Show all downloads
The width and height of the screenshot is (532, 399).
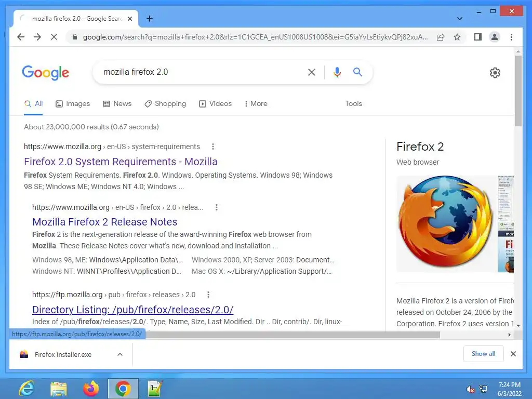tap(484, 354)
